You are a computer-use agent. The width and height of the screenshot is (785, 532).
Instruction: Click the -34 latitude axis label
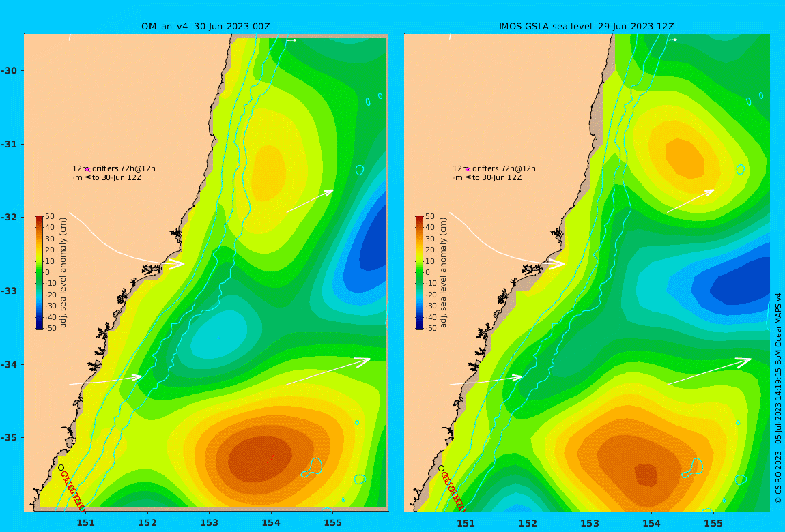pyautogui.click(x=9, y=364)
